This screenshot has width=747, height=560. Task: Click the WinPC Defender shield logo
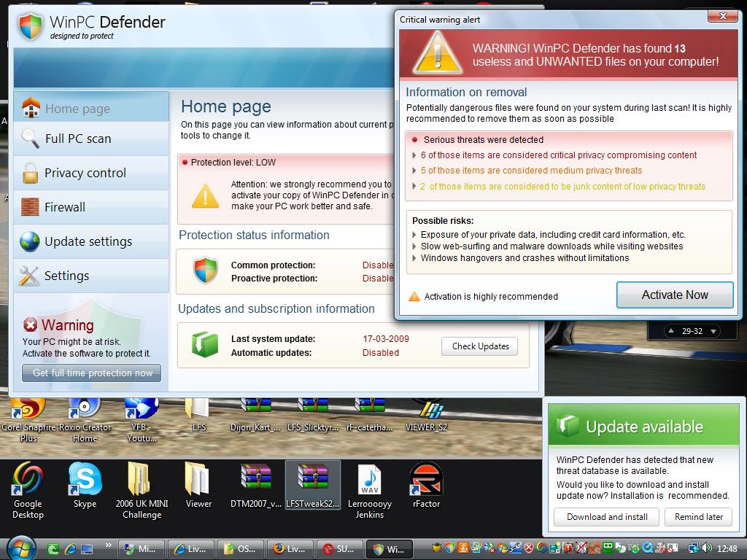click(x=31, y=26)
